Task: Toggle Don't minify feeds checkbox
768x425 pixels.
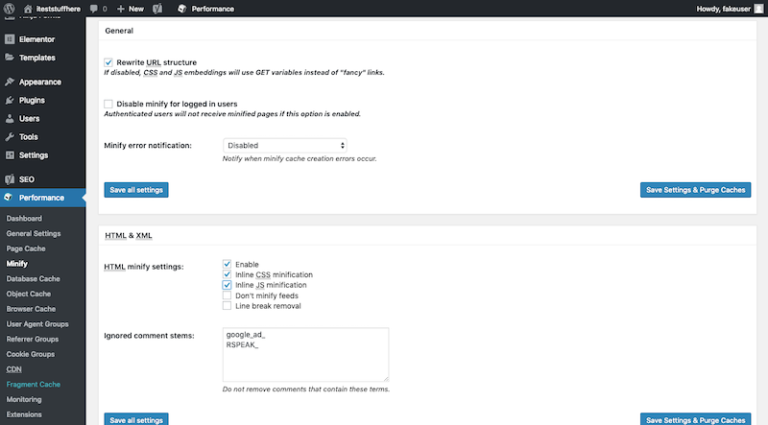Action: click(227, 296)
